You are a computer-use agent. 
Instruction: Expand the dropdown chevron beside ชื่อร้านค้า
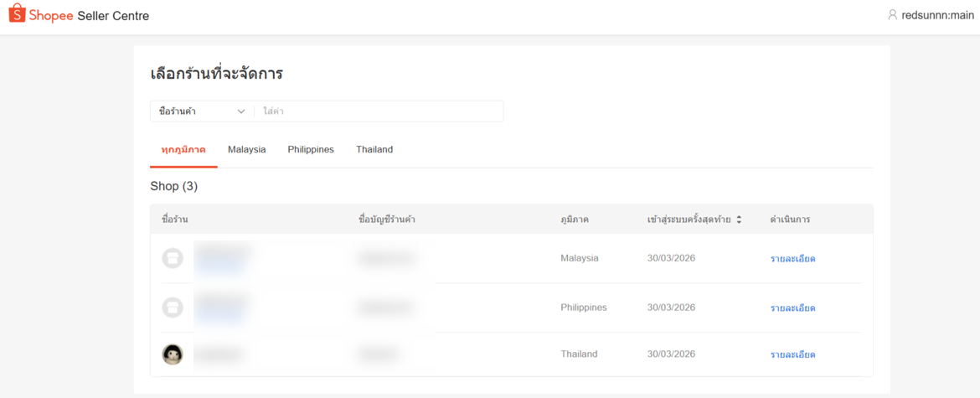241,111
